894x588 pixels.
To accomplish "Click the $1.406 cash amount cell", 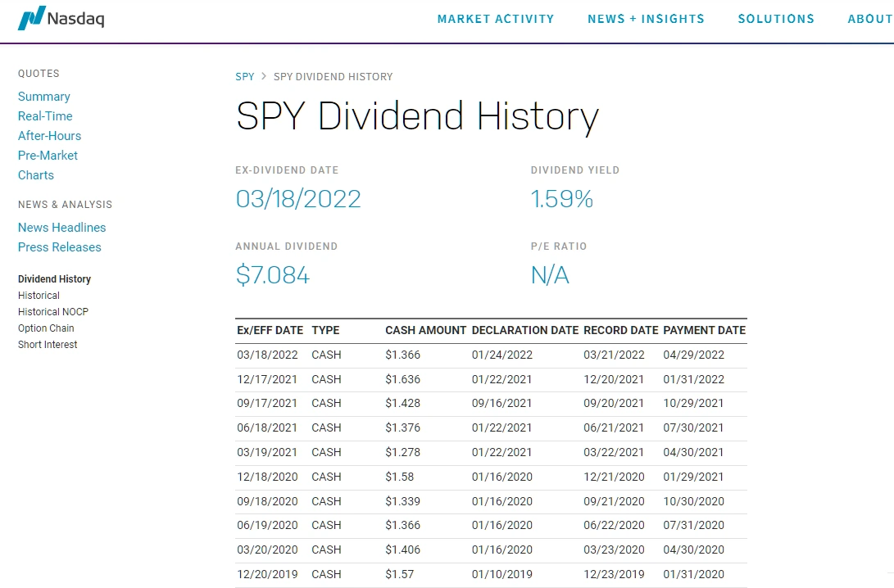I will pyautogui.click(x=402, y=550).
